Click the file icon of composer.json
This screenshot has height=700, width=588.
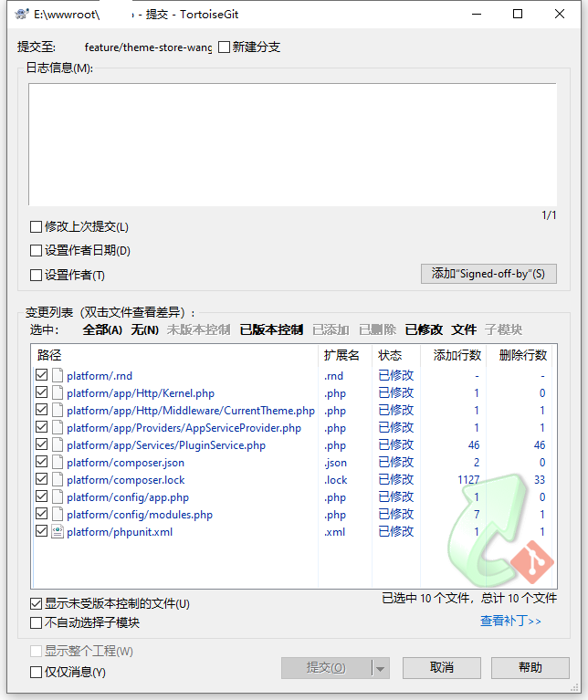pos(58,463)
